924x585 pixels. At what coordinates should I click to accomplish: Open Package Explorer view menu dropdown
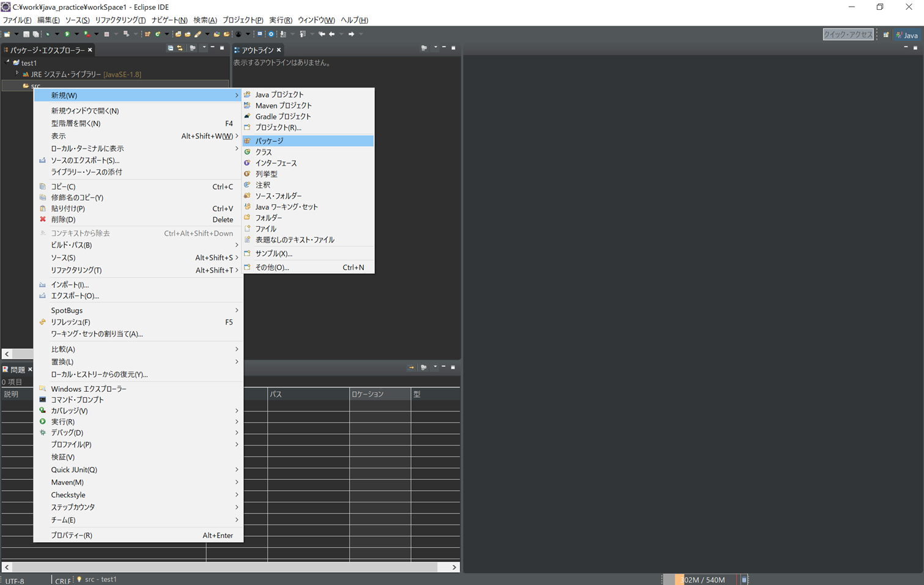click(204, 47)
